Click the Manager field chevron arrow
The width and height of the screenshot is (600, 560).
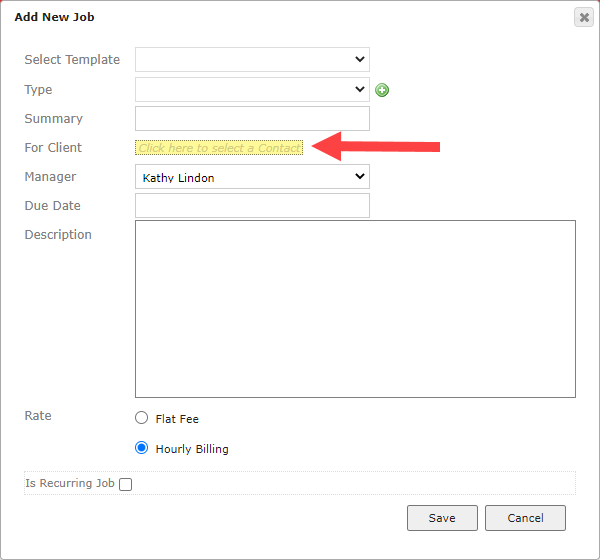click(x=360, y=176)
